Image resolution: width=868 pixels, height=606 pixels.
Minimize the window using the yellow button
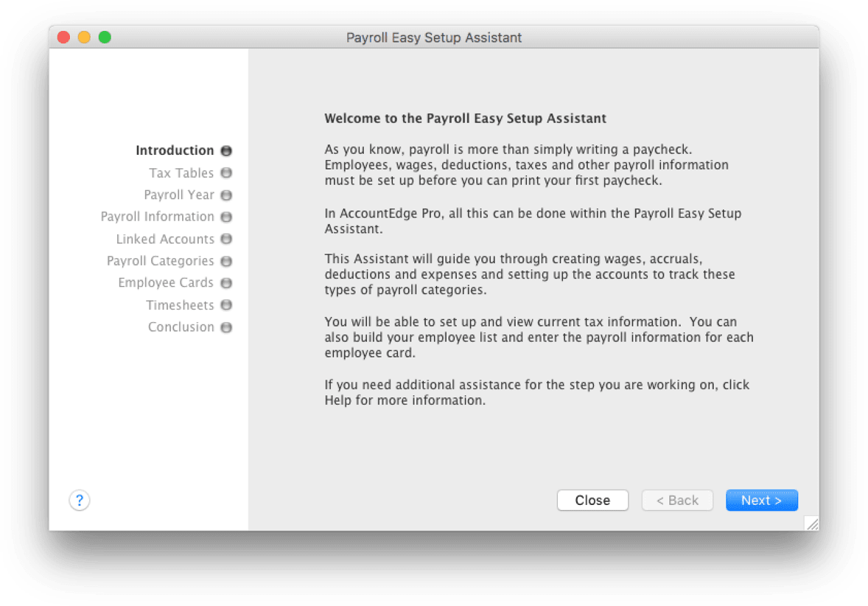tap(84, 38)
